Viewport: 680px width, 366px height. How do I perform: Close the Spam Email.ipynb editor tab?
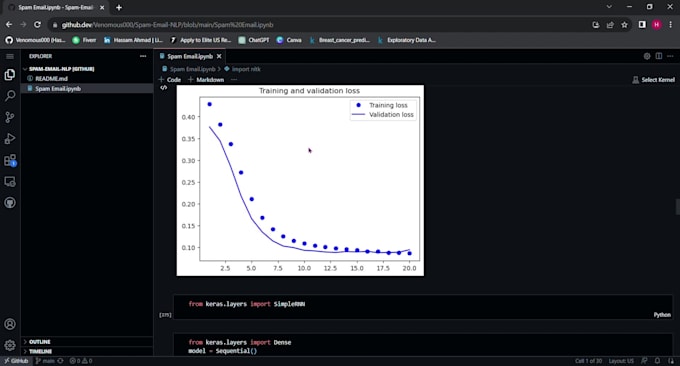(219, 56)
